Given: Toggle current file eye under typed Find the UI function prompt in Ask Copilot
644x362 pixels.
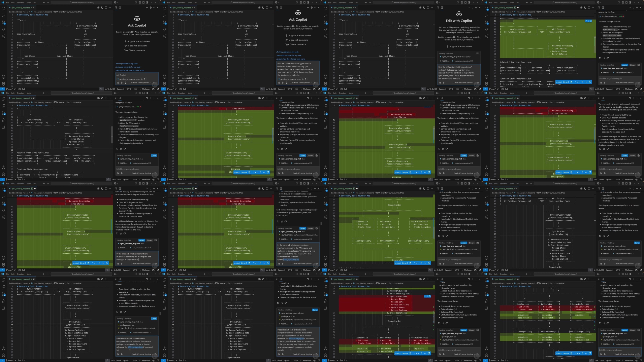Looking at the screenshot, I should (x=305, y=79).
